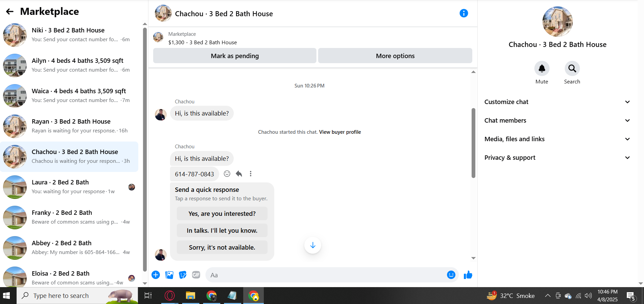Expand the Chat members section

pyautogui.click(x=557, y=121)
